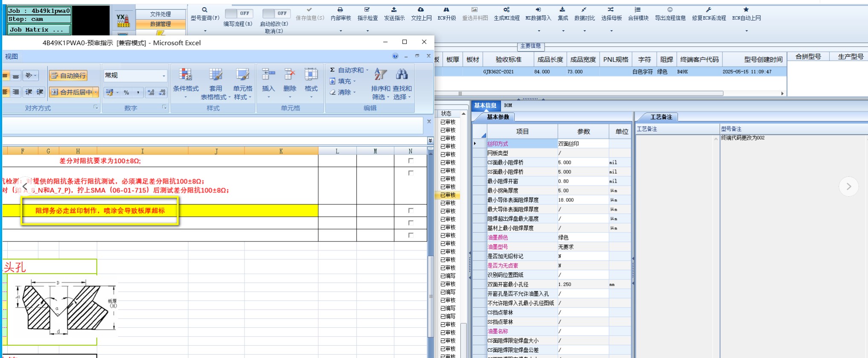Click 状态 column header
Screen dimensions: 868x358
(x=446, y=114)
